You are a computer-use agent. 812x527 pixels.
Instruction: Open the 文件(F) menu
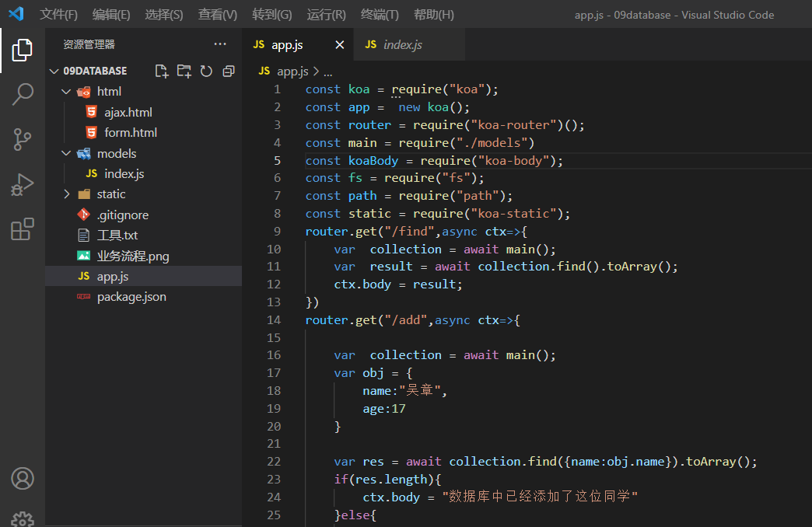pyautogui.click(x=58, y=15)
